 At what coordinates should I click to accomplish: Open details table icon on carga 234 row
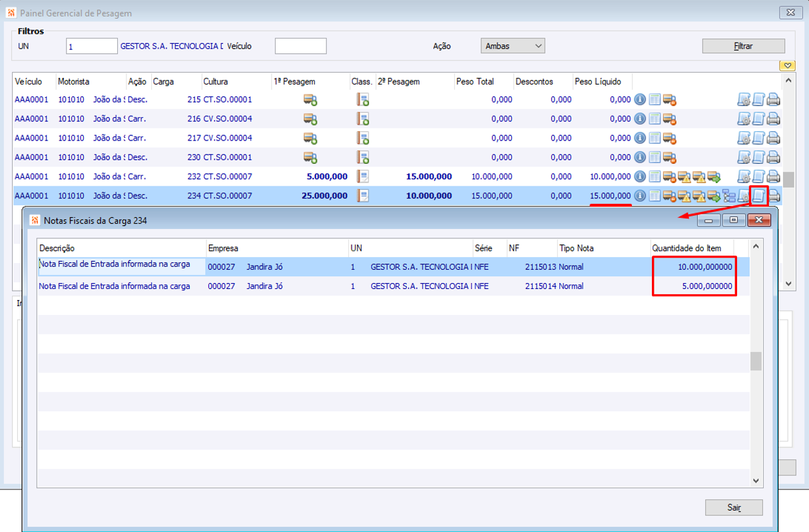[655, 196]
